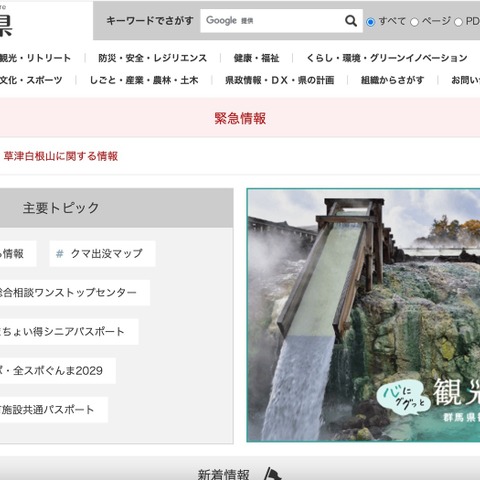Viewport: 480px width, 480px height.
Task: Open the 施設共通パスポート topic link
Action: [54, 410]
